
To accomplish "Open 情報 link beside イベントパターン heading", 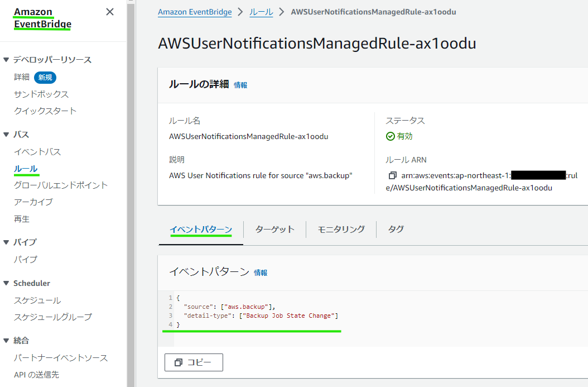I will pyautogui.click(x=261, y=273).
